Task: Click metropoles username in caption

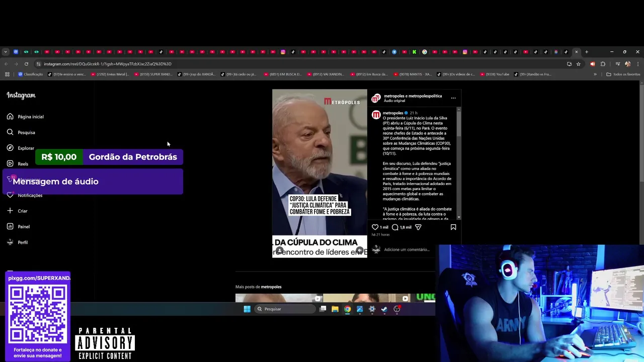Action: 393,113
